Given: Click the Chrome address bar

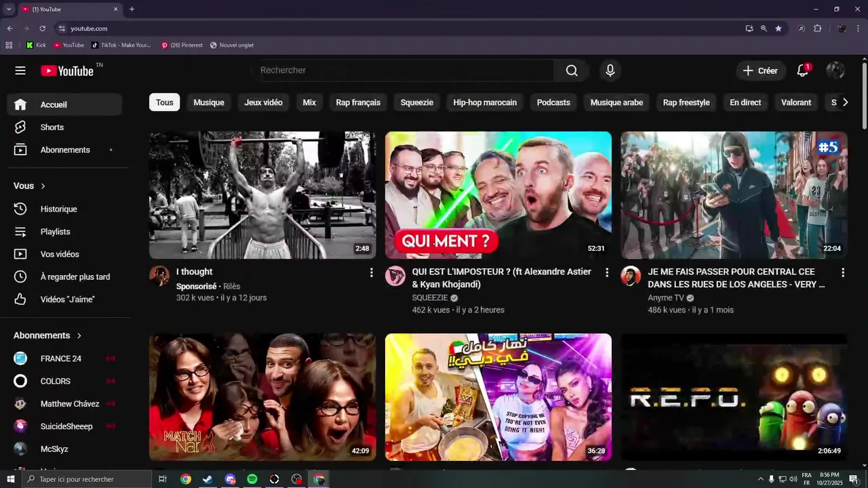Looking at the screenshot, I should click(x=400, y=28).
